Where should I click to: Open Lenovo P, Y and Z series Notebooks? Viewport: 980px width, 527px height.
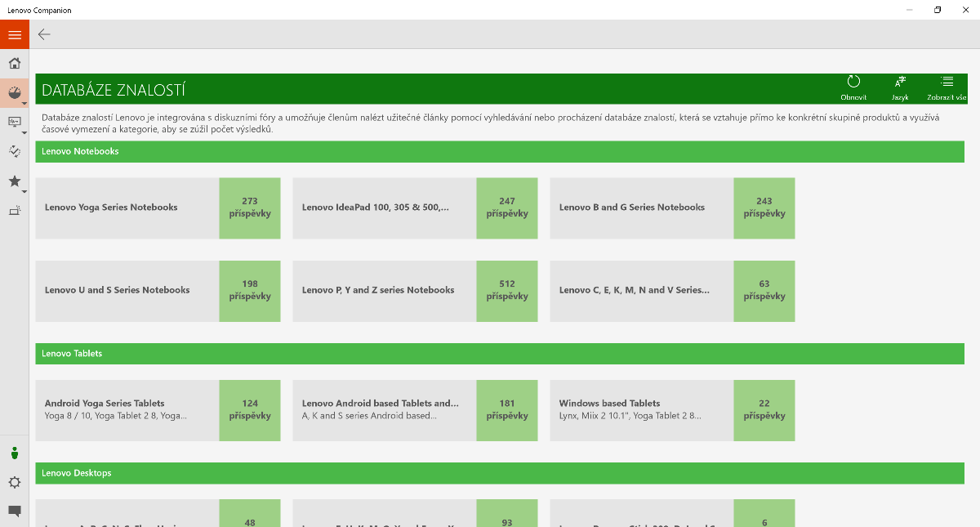pyautogui.click(x=385, y=290)
